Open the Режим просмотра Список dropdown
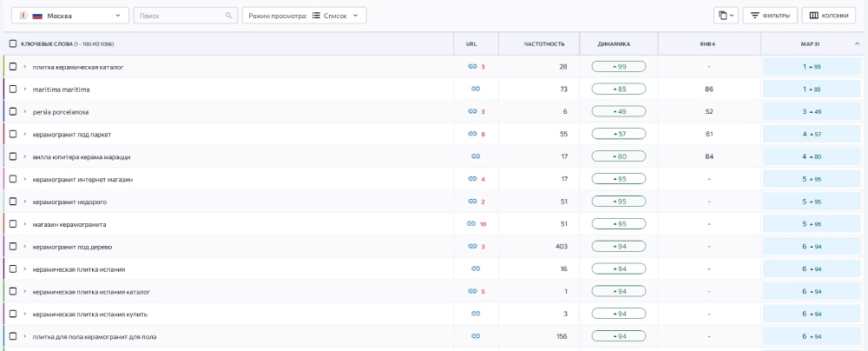This screenshot has width=868, height=351. click(305, 16)
